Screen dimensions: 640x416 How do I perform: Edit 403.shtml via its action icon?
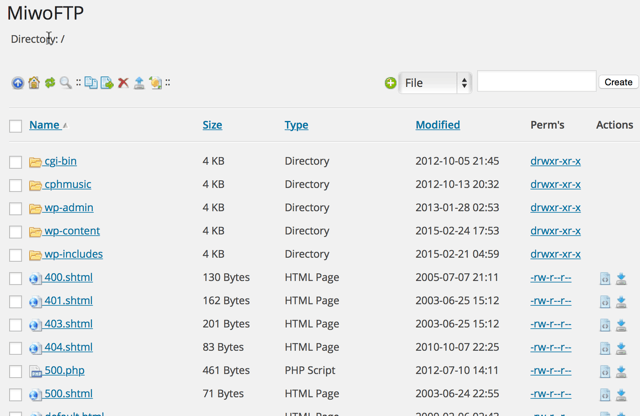pyautogui.click(x=605, y=325)
